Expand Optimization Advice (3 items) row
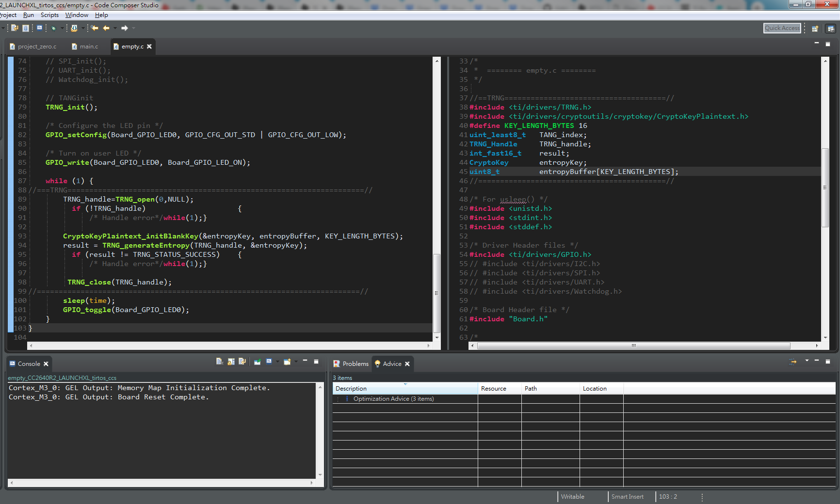This screenshot has height=504, width=840. [x=339, y=399]
